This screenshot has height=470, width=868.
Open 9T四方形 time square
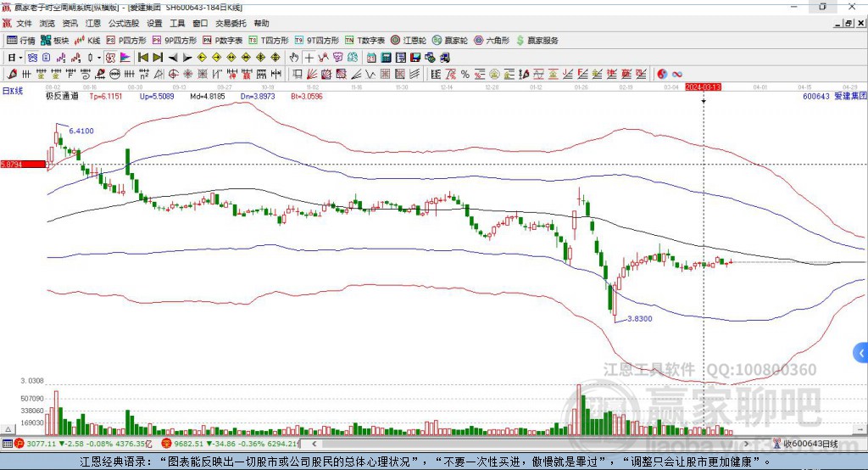pos(317,41)
